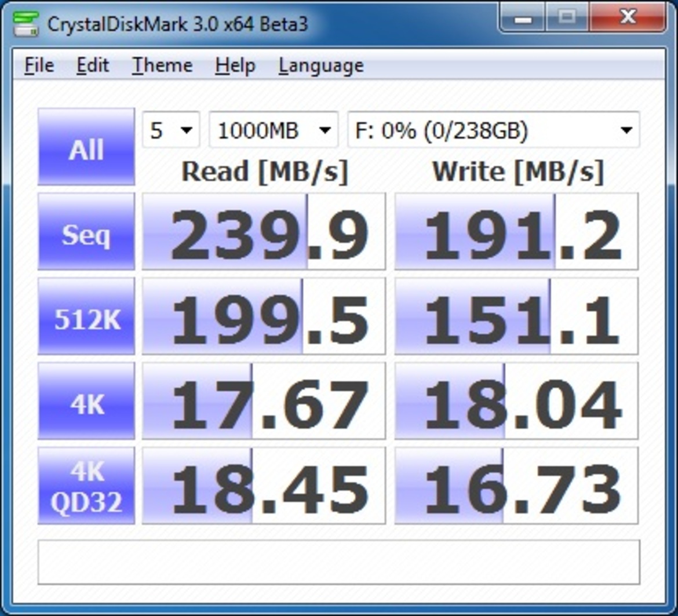The width and height of the screenshot is (678, 616).
Task: Select the 512K read result 199.5
Action: (x=264, y=316)
